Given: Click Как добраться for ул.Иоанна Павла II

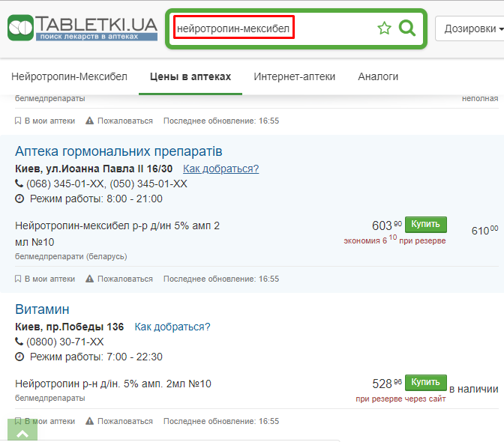Looking at the screenshot, I should point(220,169).
